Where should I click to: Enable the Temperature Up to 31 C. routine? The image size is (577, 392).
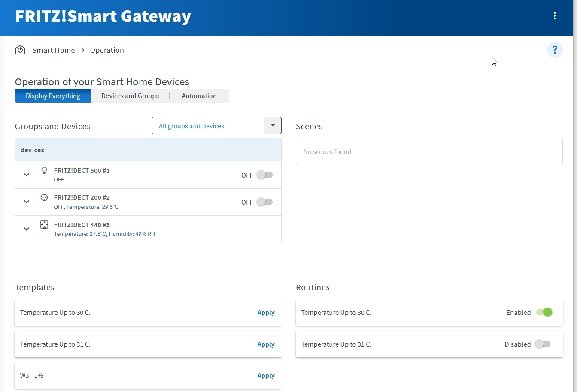click(x=542, y=344)
